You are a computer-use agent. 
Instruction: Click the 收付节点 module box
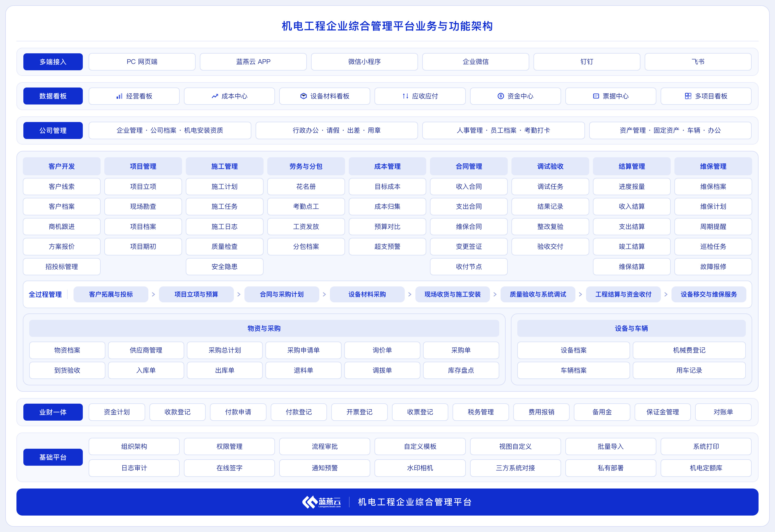click(x=469, y=267)
